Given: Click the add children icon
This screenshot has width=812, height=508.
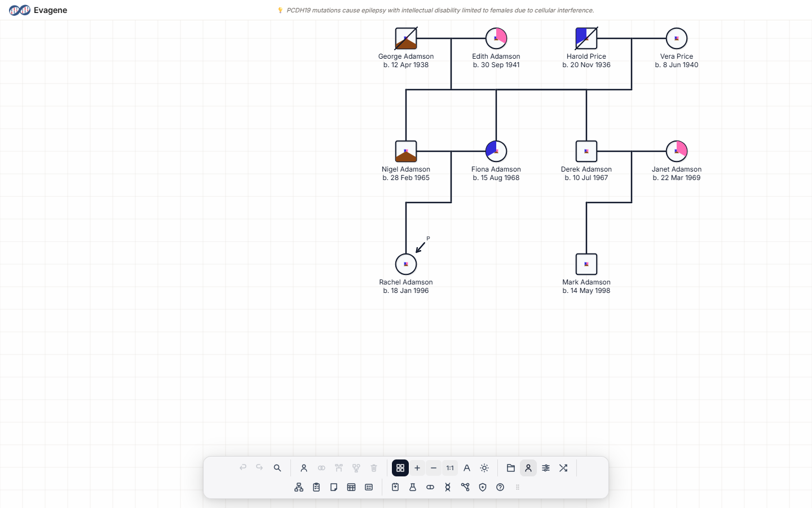Looking at the screenshot, I should click(356, 468).
